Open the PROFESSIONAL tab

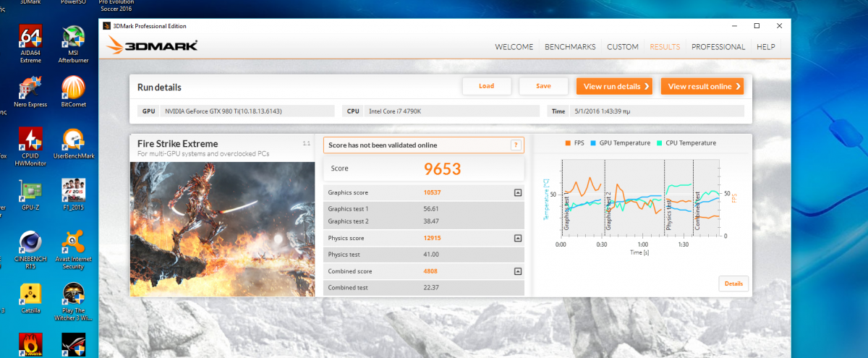click(x=718, y=47)
